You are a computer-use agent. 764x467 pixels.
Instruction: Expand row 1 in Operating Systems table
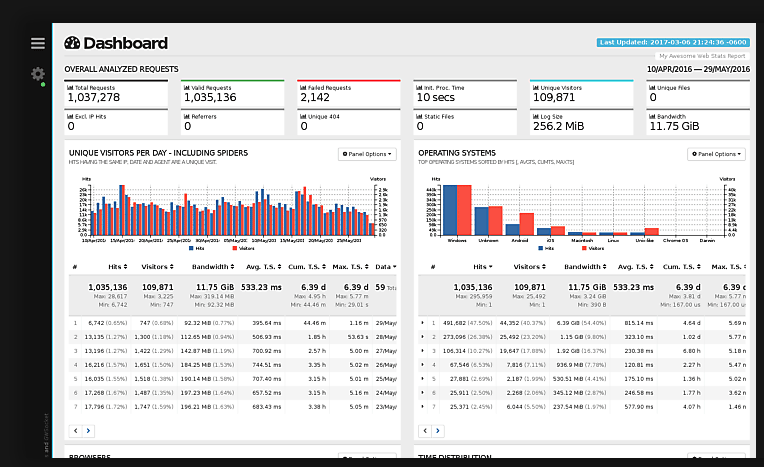(x=423, y=323)
